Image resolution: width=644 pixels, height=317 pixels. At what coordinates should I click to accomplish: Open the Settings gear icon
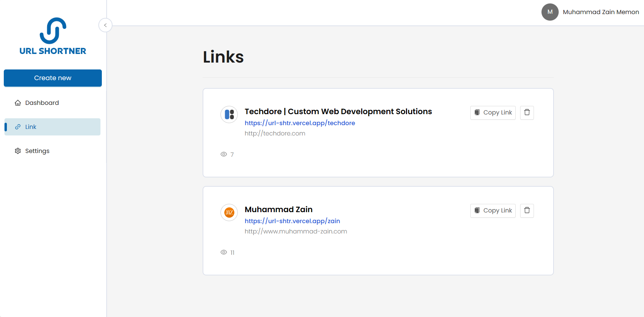click(x=18, y=151)
